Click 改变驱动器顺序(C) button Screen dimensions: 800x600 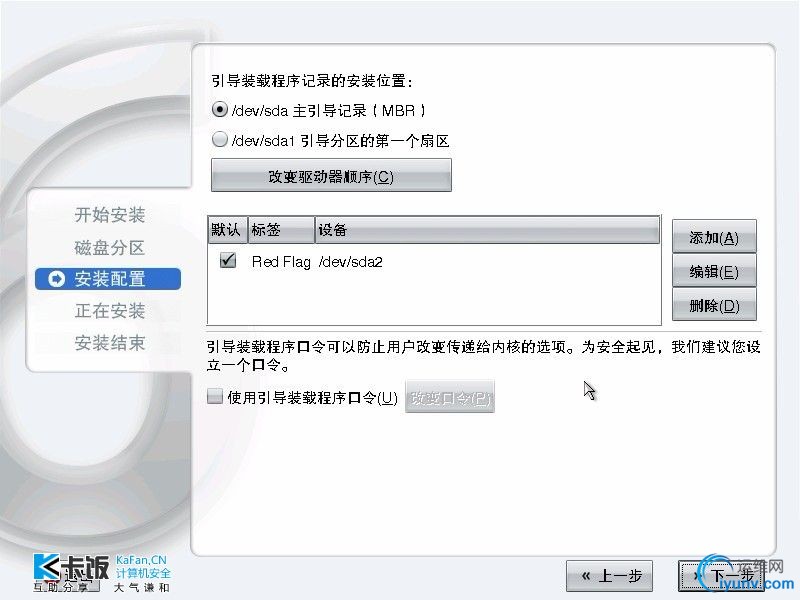(x=331, y=176)
